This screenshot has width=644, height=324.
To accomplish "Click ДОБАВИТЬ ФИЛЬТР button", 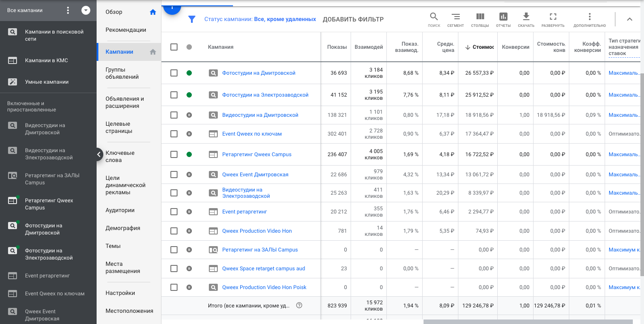I will (353, 19).
